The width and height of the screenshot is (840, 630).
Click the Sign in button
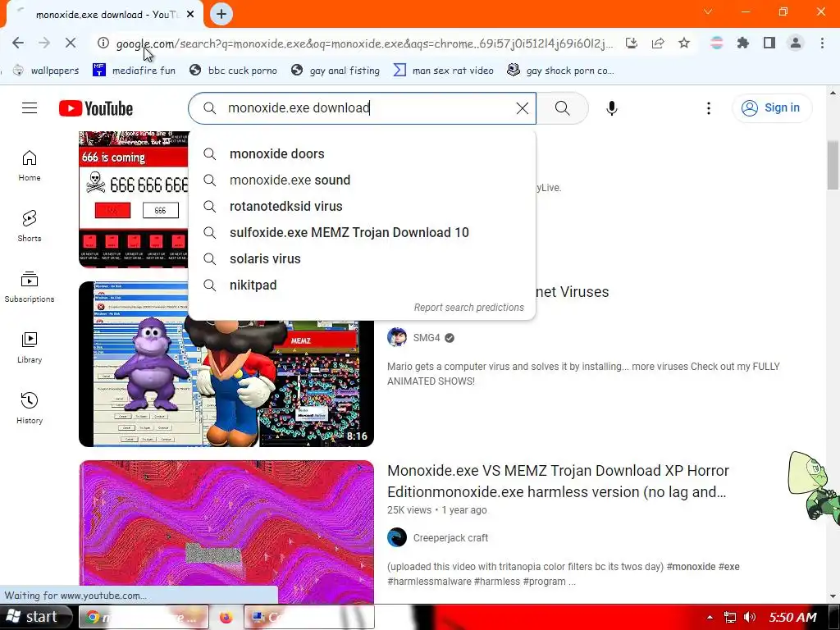coord(772,108)
